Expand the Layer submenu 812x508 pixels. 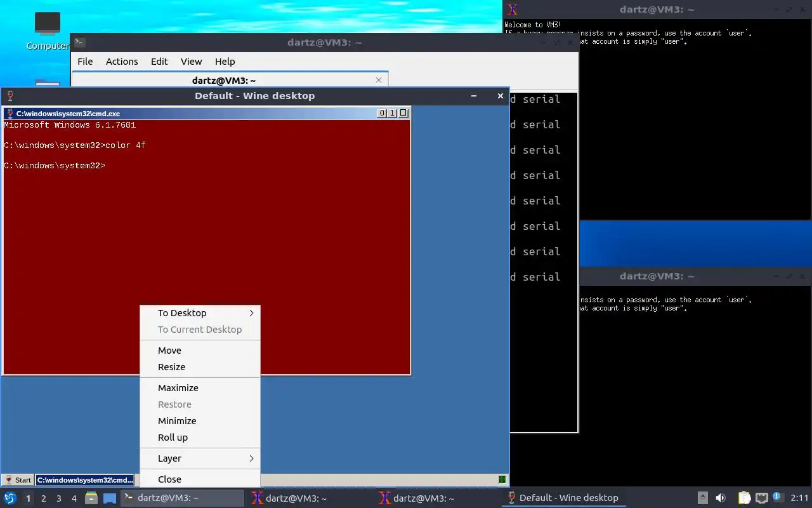(x=200, y=458)
